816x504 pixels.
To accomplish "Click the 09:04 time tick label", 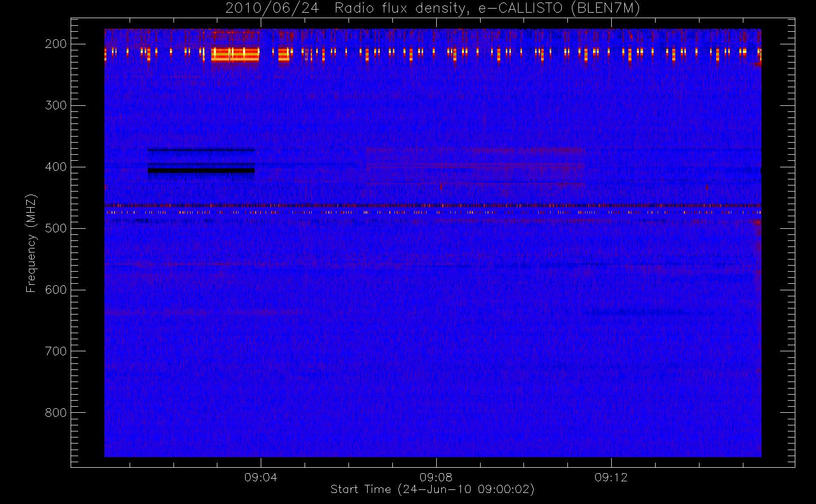I will [261, 477].
